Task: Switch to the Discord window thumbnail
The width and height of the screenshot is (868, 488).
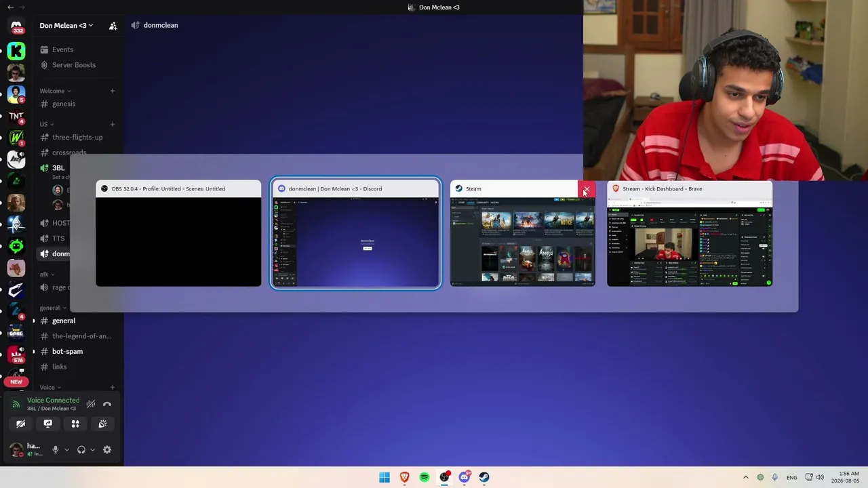Action: coord(356,233)
